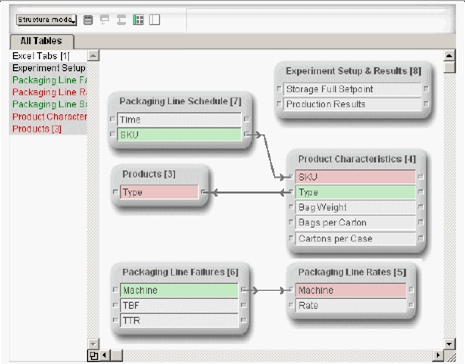Click the down arrow of diagram vertical scrollbar
The height and width of the screenshot is (364, 465).
(449, 344)
